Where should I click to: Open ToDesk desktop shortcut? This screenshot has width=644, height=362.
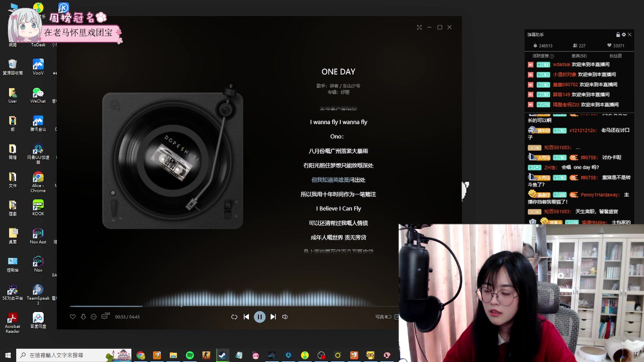coord(38,45)
